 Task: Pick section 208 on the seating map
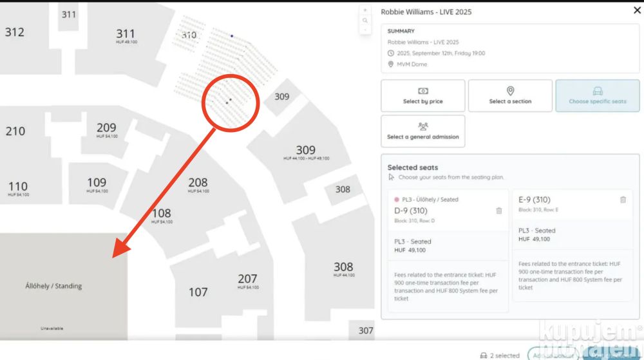pyautogui.click(x=198, y=184)
